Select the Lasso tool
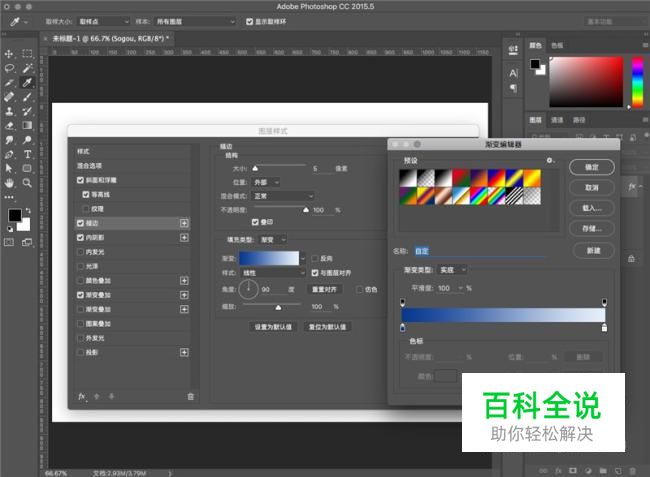Image resolution: width=650 pixels, height=477 pixels. tap(9, 68)
